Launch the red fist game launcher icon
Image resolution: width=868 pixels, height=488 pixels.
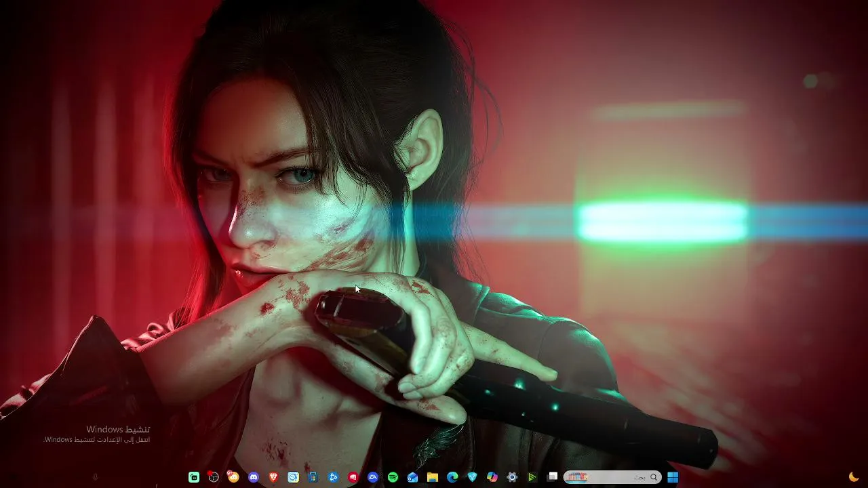tap(353, 477)
